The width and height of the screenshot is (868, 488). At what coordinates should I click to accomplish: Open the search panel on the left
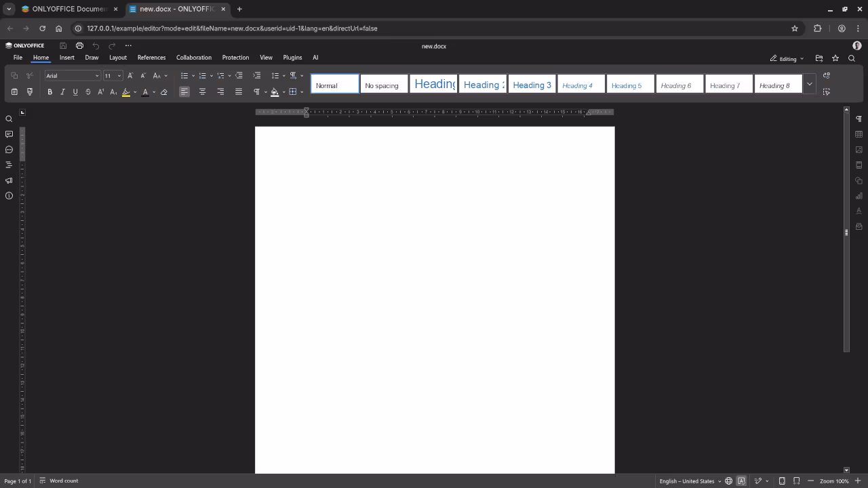(9, 119)
